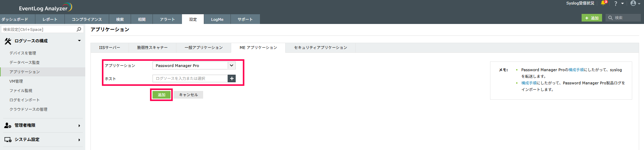Open the 構成手順 link for importing product logs
Viewport: 644px width, 150px height.
point(529,83)
